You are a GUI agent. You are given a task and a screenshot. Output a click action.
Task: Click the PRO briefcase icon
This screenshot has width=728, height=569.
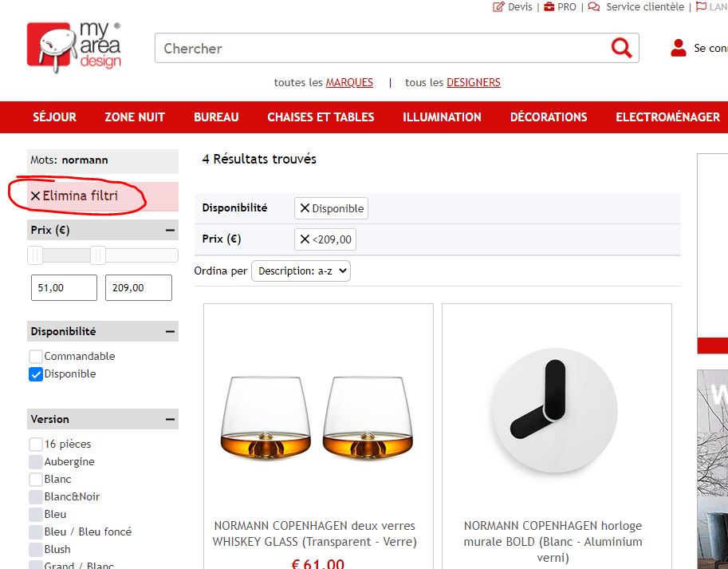tap(549, 7)
